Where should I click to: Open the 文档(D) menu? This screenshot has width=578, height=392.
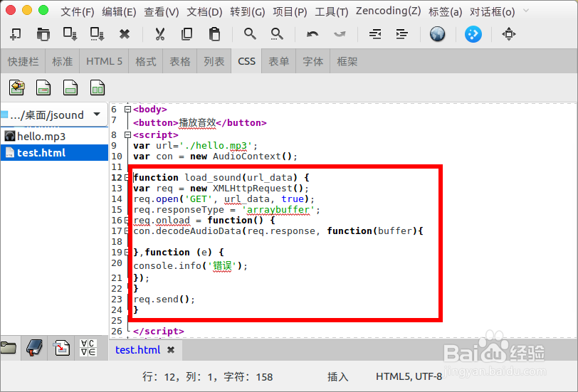pos(204,12)
